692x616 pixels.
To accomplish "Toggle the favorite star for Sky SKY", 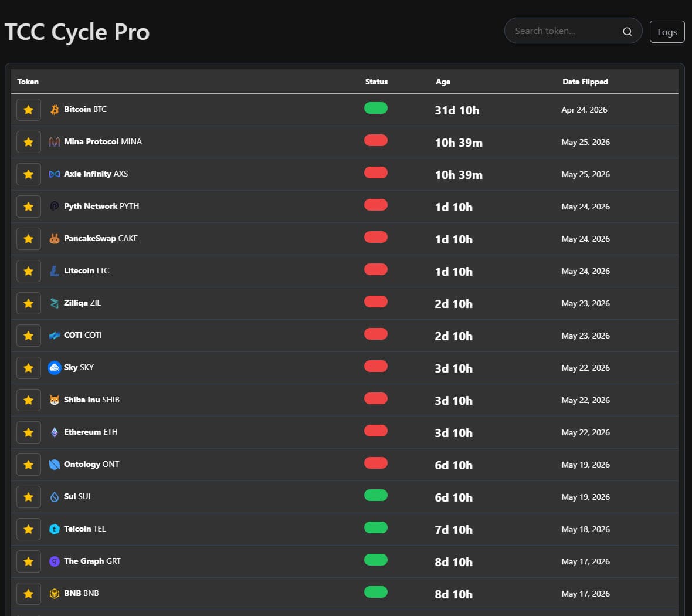I will (29, 368).
